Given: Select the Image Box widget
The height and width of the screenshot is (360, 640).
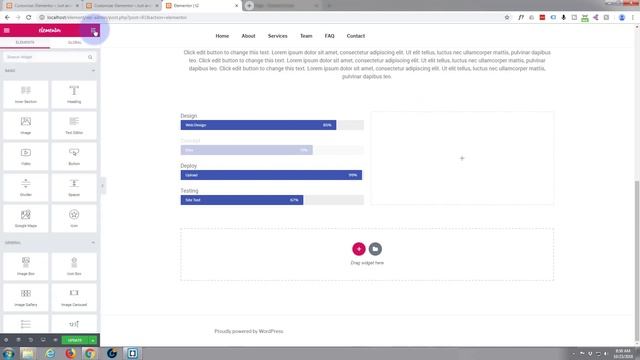Looking at the screenshot, I should 26,266.
